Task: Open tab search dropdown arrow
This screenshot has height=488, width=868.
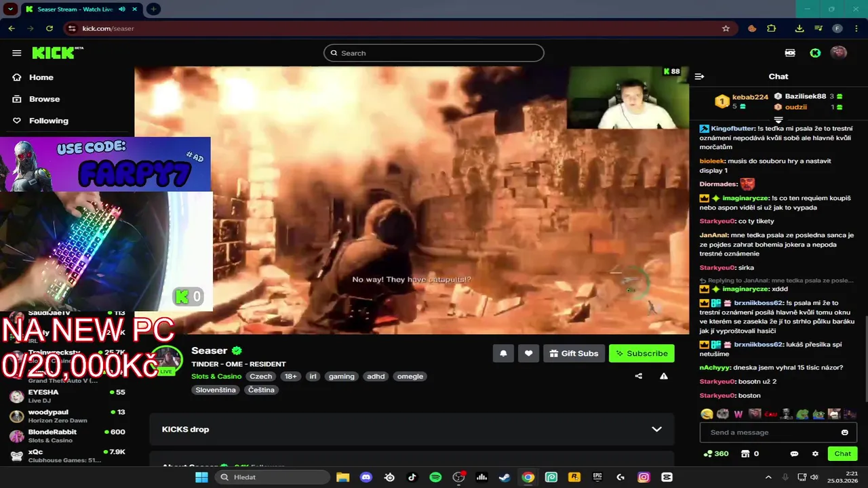Action: pos(10,9)
